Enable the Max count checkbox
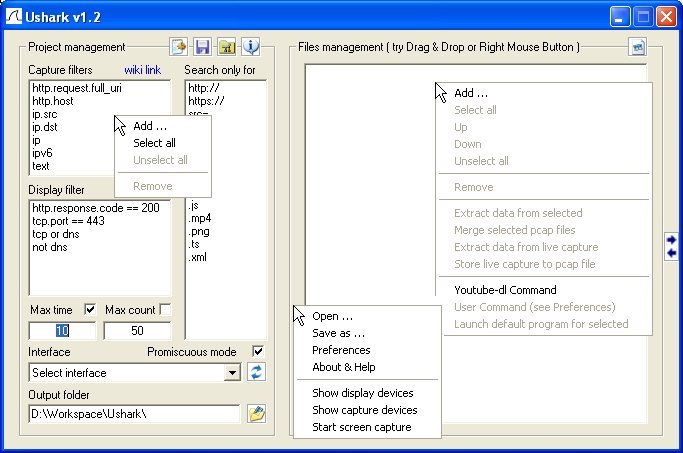Screen dimensions: 683x453 click(x=165, y=309)
